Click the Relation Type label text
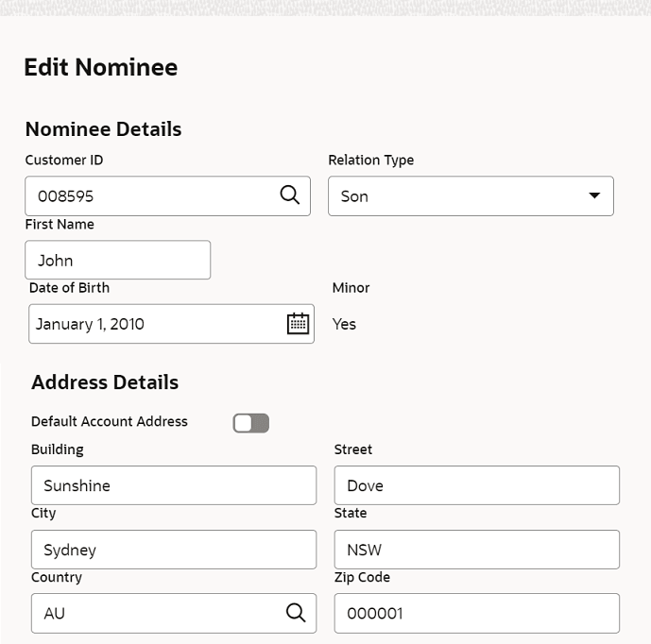The image size is (651, 644). tap(370, 161)
